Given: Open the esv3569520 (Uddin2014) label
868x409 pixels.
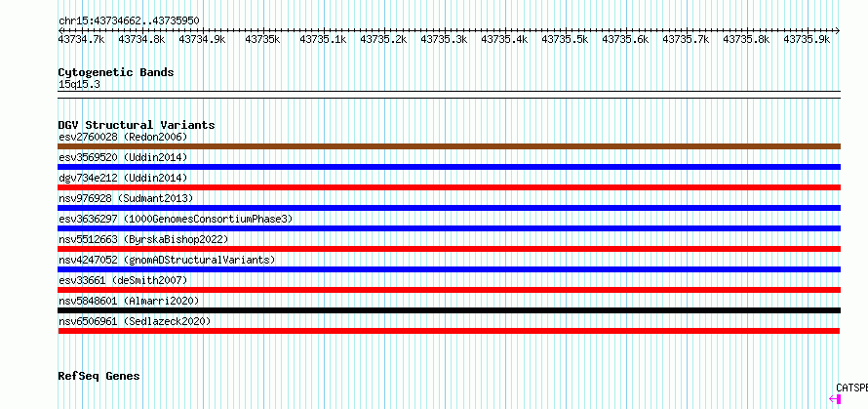Looking at the screenshot, I should [x=123, y=157].
